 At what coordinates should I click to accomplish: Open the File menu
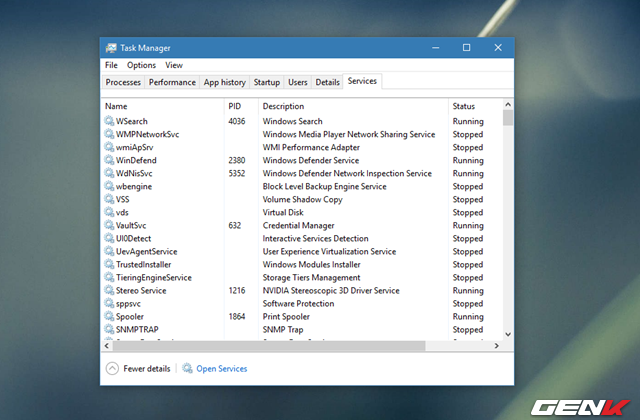(x=111, y=65)
